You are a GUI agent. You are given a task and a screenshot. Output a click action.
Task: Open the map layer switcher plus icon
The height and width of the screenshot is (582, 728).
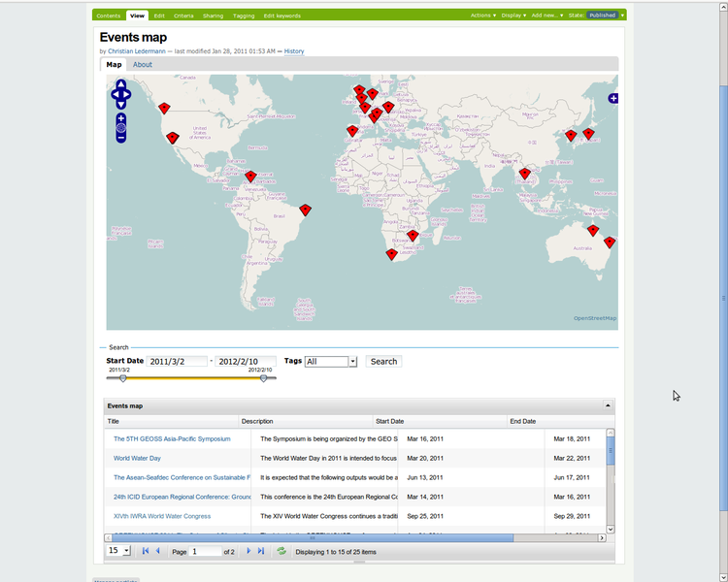point(613,98)
